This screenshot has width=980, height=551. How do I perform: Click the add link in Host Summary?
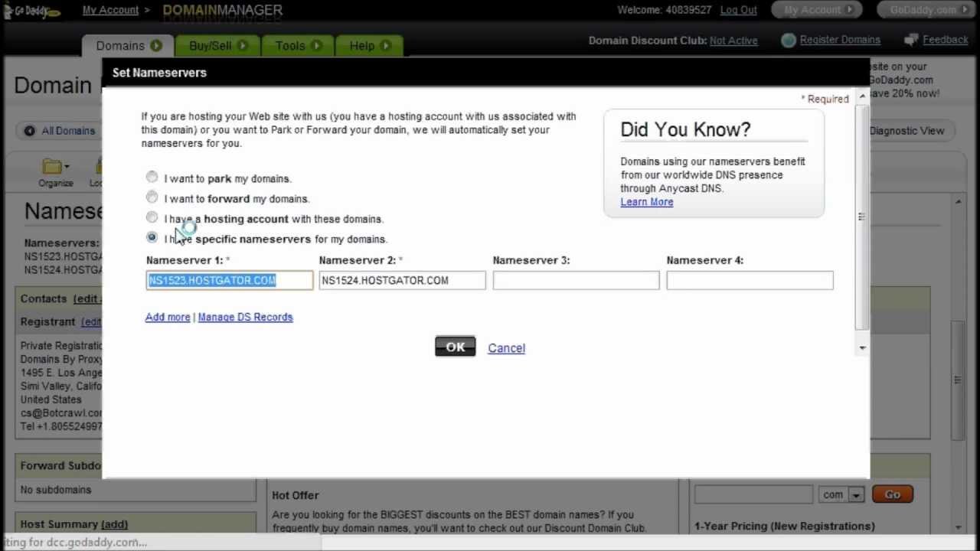[x=114, y=524]
